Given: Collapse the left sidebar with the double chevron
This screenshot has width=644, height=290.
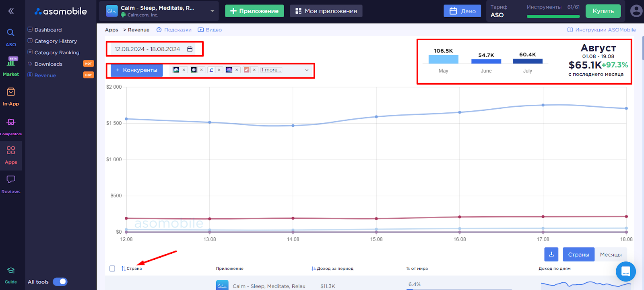Looking at the screenshot, I should 11,11.
